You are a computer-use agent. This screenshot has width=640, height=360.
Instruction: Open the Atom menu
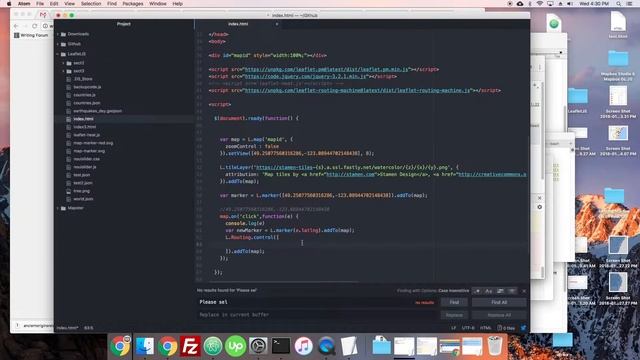point(24,4)
